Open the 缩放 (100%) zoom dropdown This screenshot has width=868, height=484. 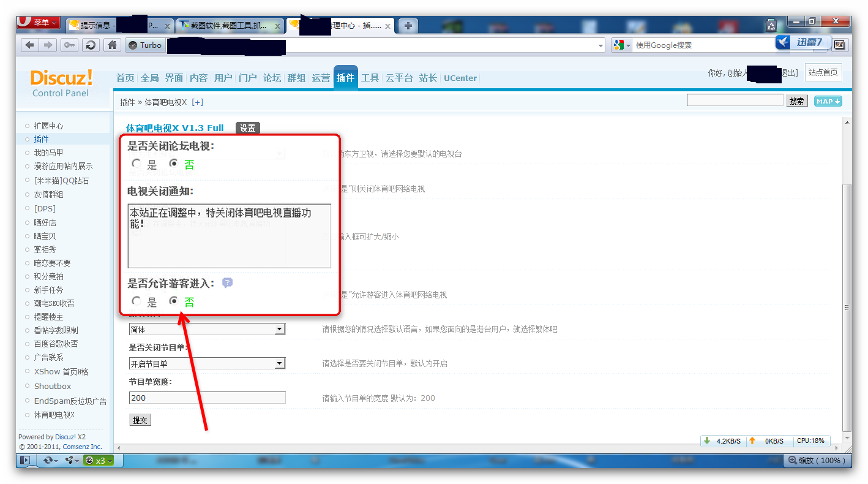817,460
